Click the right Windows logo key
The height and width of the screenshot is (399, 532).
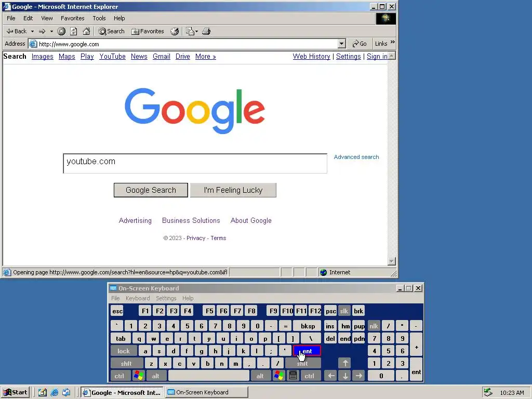pos(279,376)
